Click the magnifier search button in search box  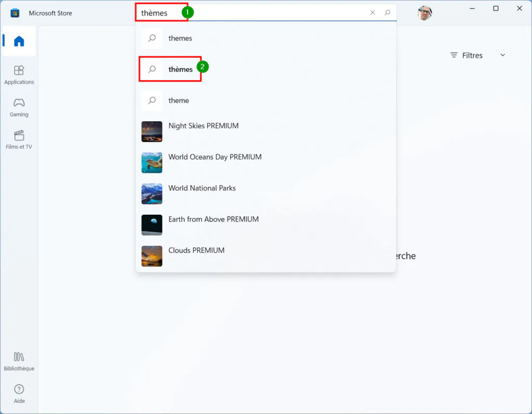tap(388, 12)
